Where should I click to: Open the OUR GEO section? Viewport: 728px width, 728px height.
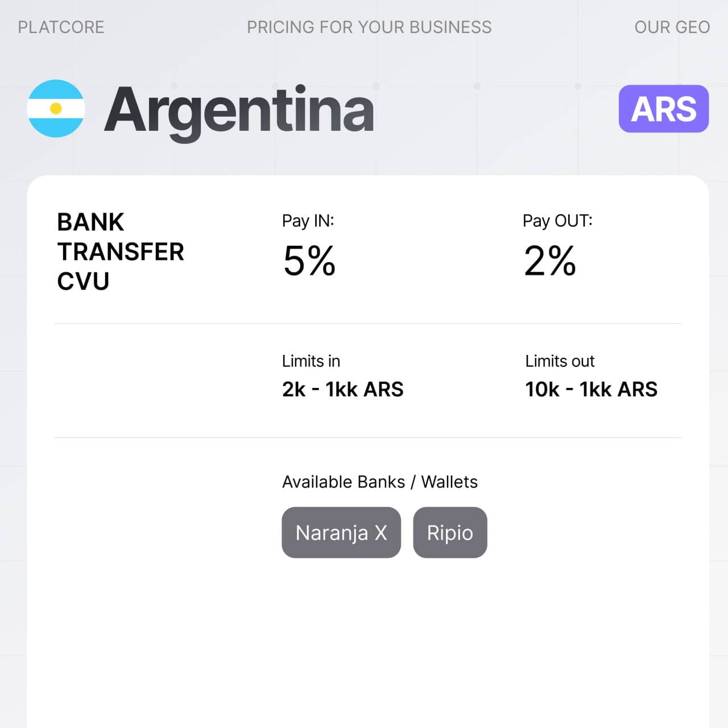point(672,27)
